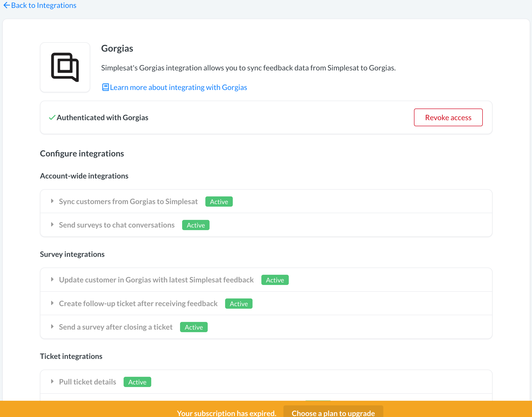Expand arrow for Sync customers from Gorgias
532x417 pixels.
coord(52,201)
